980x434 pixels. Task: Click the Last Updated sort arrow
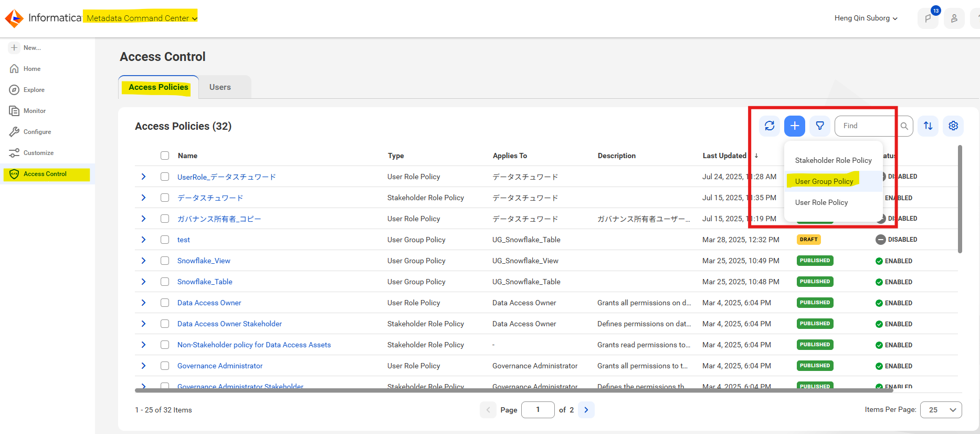tap(756, 156)
